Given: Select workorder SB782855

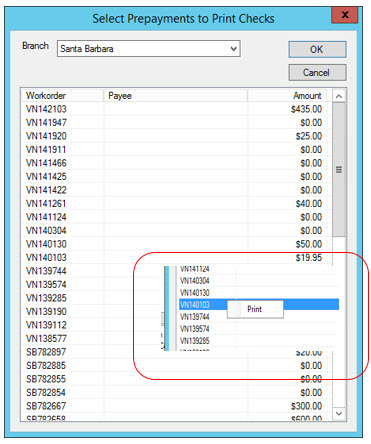Looking at the screenshot, I should 46,379.
